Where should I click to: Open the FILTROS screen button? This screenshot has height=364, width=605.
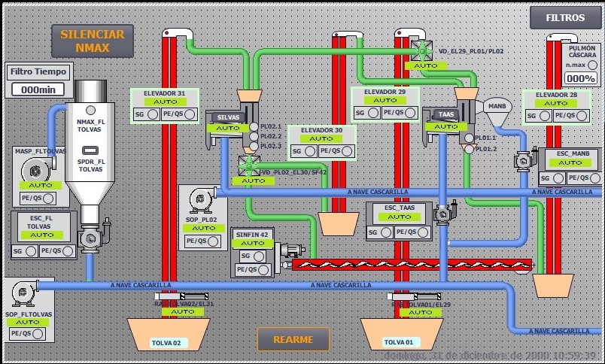click(x=565, y=18)
